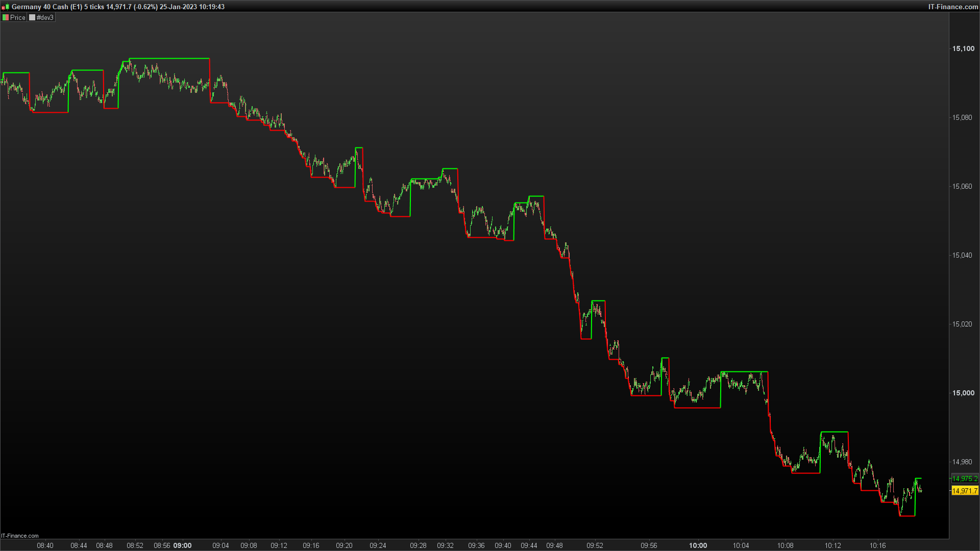Click the candlestick icon in title bar
Image resolution: width=980 pixels, height=551 pixels.
point(5,7)
